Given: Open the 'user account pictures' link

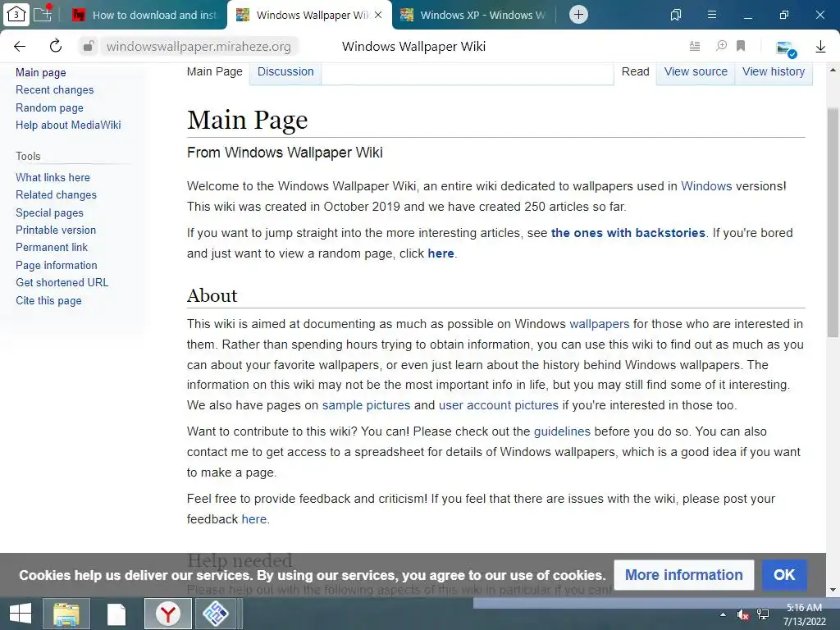Looking at the screenshot, I should [498, 405].
